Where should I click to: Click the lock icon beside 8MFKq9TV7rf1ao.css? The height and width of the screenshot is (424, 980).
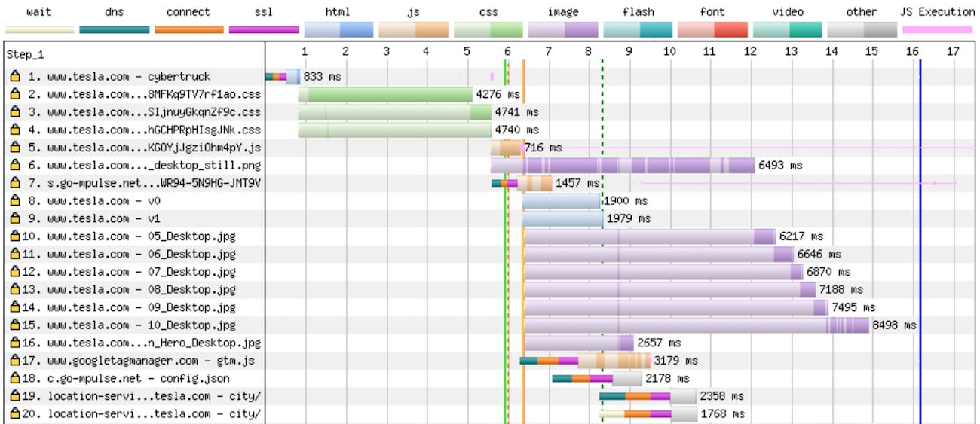point(14,94)
